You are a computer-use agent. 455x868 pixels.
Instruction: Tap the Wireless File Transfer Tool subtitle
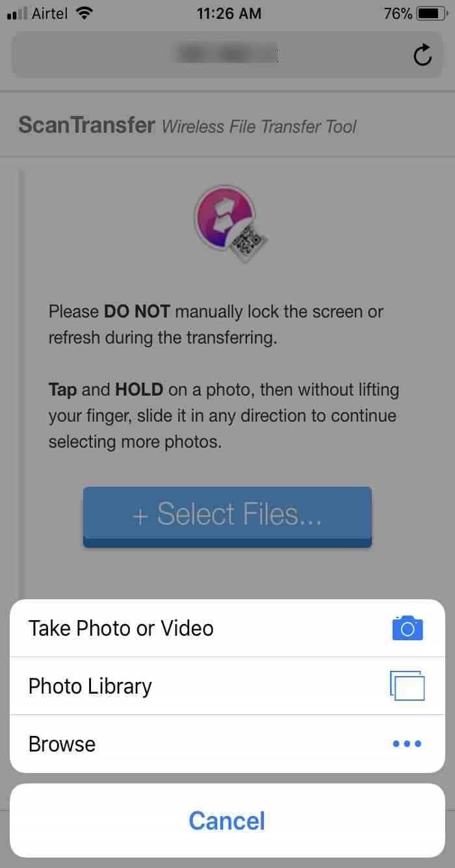pyautogui.click(x=259, y=126)
